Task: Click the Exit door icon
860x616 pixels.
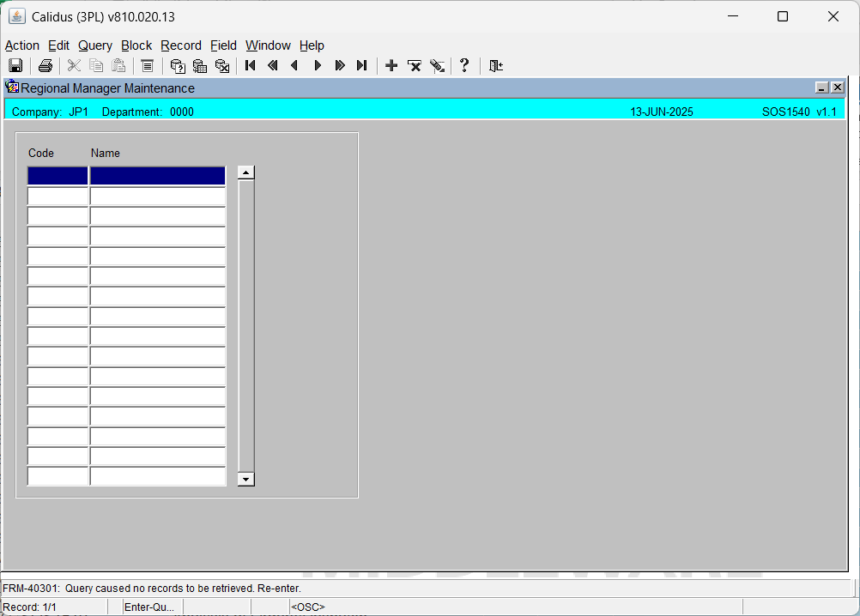Action: point(496,66)
